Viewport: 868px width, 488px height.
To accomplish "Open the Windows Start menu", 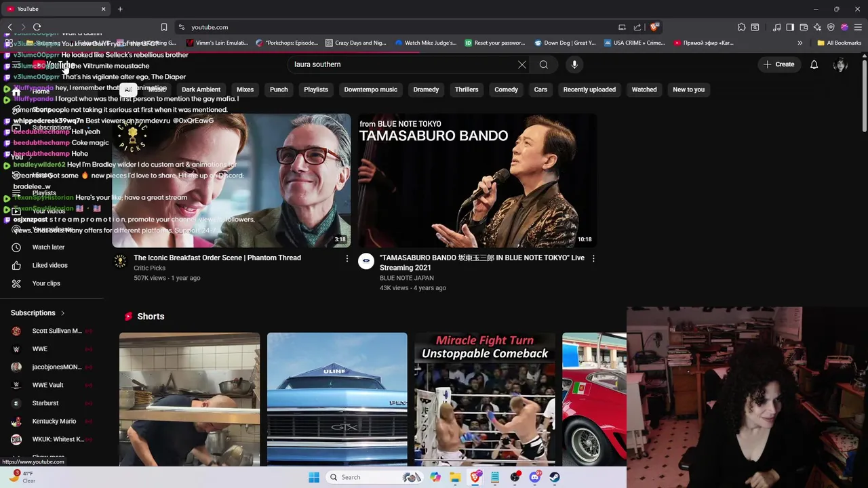I will (x=314, y=477).
